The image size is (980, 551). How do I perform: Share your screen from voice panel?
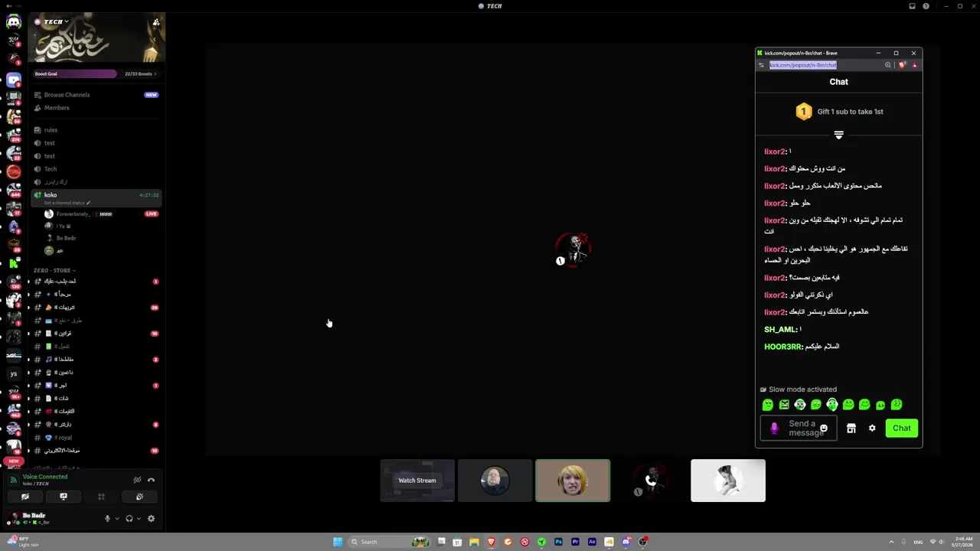click(64, 497)
